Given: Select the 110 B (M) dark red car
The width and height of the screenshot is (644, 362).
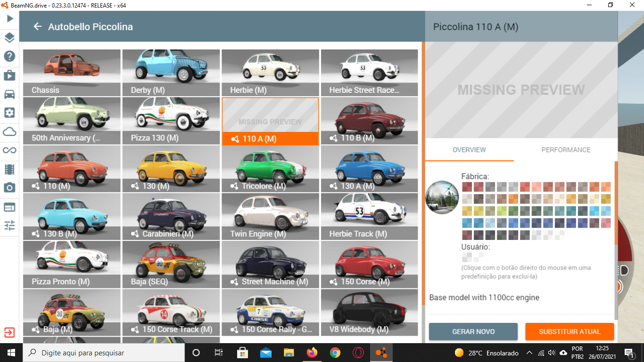Looking at the screenshot, I should pos(370,121).
